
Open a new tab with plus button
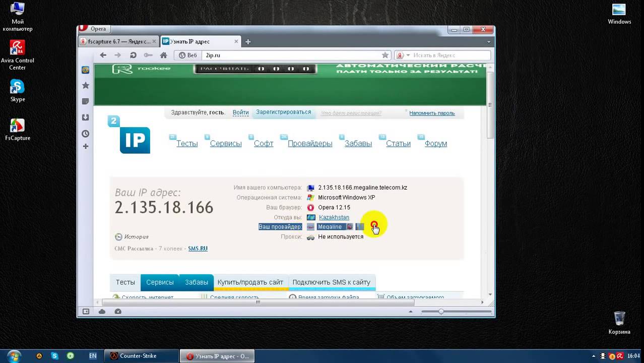[247, 42]
